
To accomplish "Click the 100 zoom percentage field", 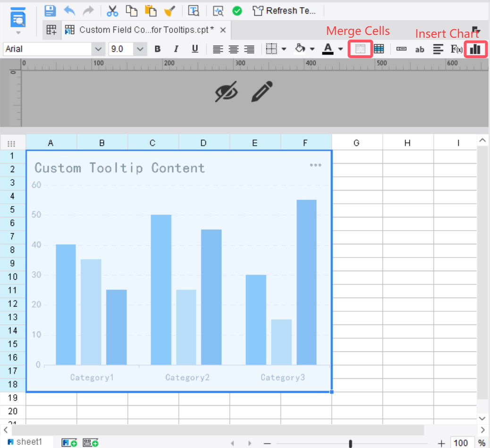I will click(462, 443).
